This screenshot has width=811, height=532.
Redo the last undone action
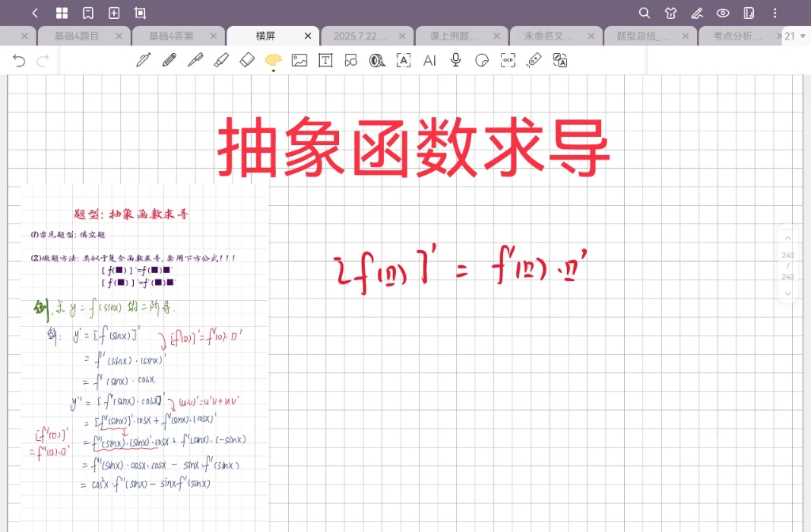point(43,60)
